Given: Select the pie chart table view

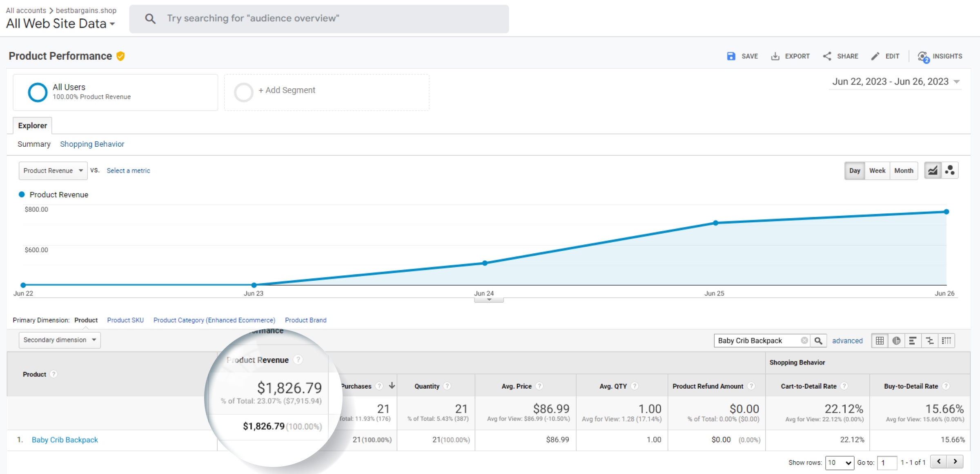Looking at the screenshot, I should [896, 340].
